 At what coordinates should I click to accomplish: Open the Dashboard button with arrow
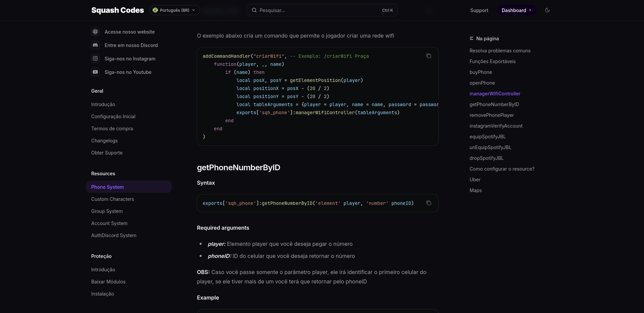click(x=516, y=10)
